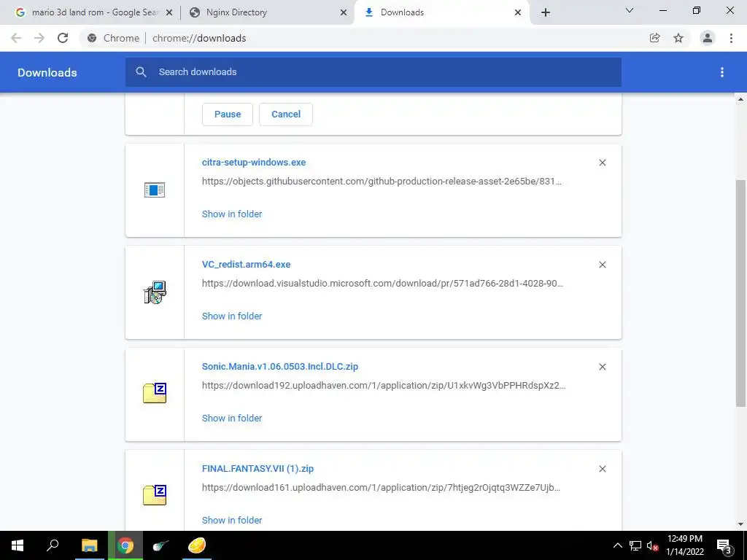Open the network tray icon
This screenshot has height=560, width=747.
click(x=635, y=545)
